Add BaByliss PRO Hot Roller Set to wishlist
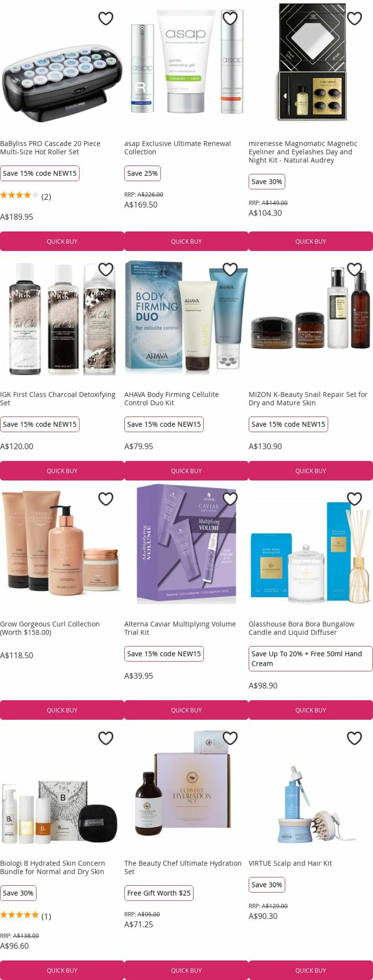373x980 pixels. pyautogui.click(x=106, y=18)
